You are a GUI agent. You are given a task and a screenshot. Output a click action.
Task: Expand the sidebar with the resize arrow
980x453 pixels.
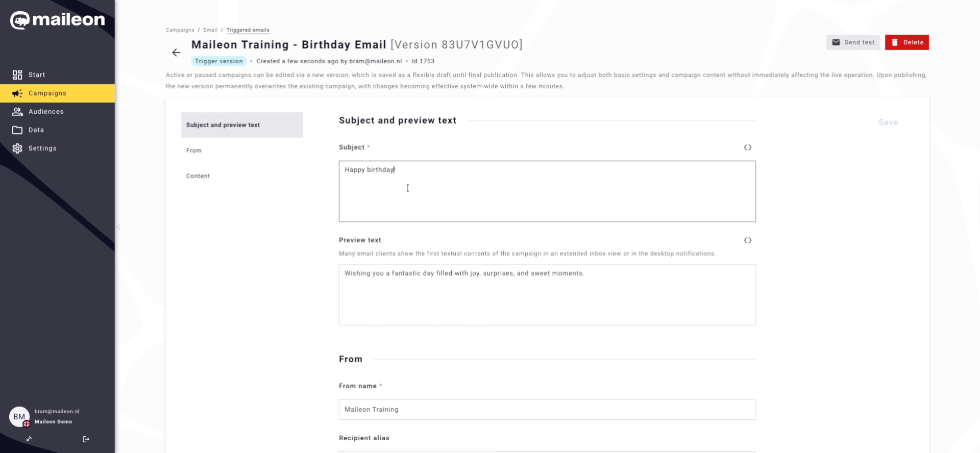[x=29, y=439]
